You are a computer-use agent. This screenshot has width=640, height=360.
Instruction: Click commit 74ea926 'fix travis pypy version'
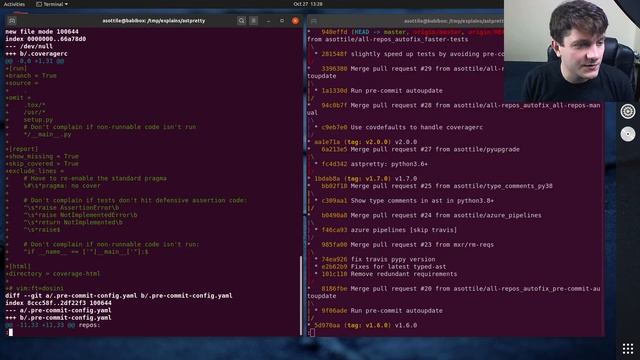(378, 259)
